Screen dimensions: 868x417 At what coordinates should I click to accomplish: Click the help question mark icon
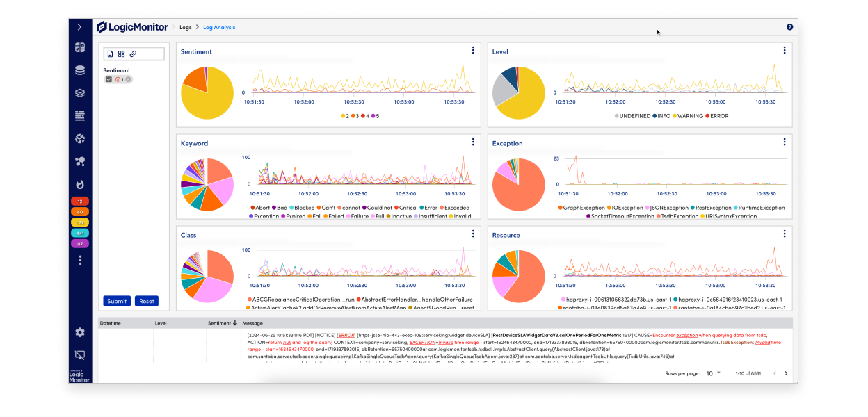pyautogui.click(x=789, y=27)
